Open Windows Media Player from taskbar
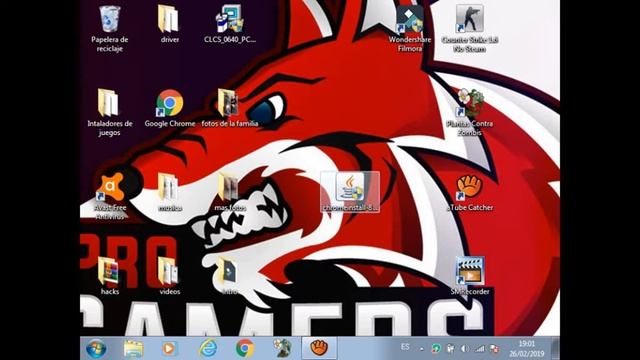 [x=169, y=349]
